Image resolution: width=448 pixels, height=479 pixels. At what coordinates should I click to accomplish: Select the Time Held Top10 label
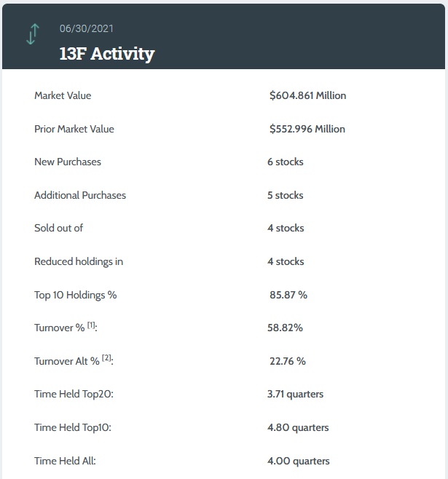(74, 427)
